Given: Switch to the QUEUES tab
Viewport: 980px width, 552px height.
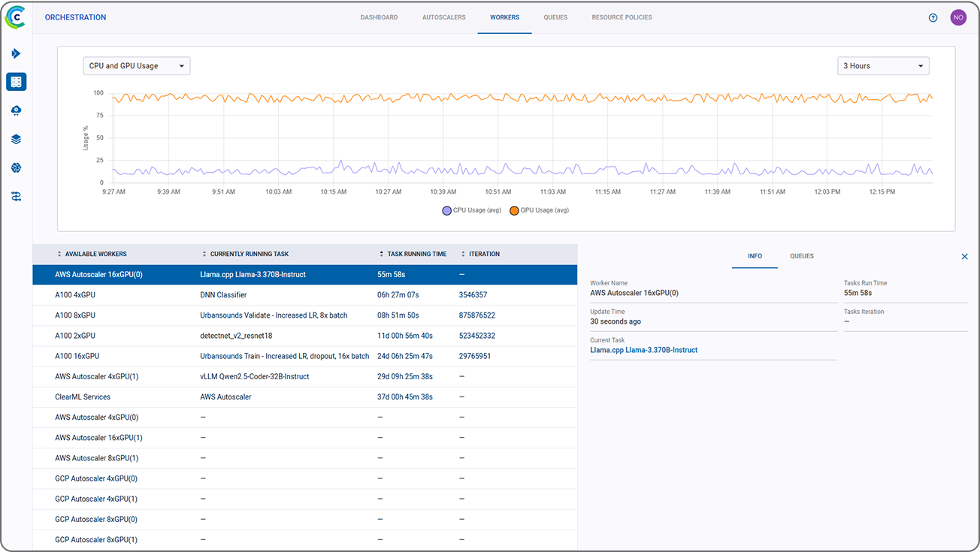Looking at the screenshot, I should click(801, 256).
